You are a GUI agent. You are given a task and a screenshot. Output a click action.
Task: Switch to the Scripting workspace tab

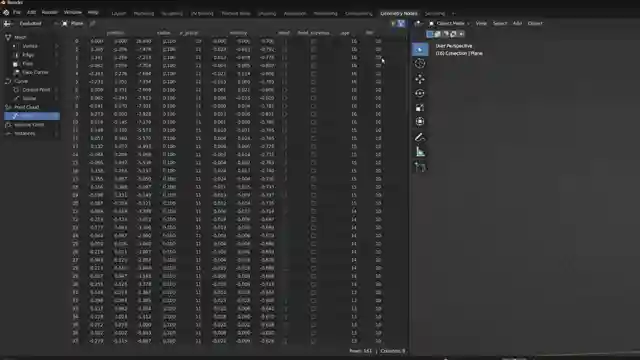pyautogui.click(x=434, y=13)
